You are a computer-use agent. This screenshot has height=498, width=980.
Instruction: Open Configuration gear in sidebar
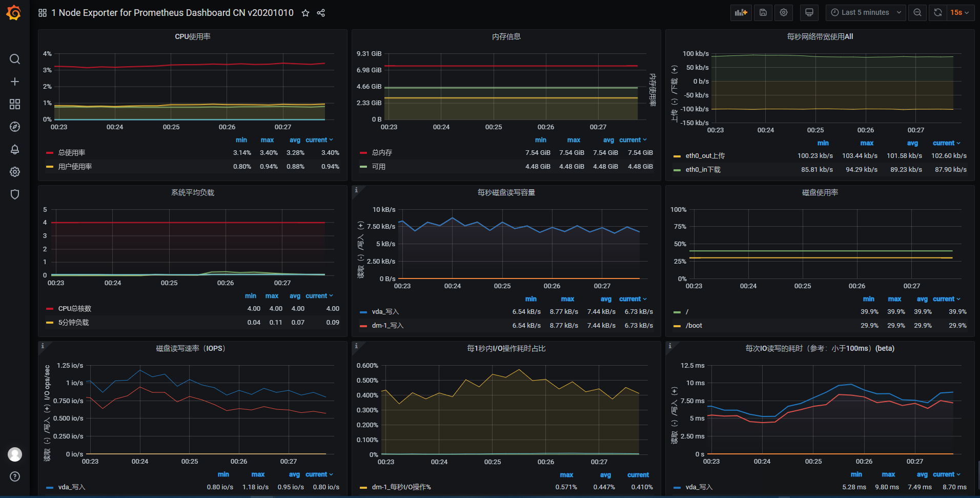[x=15, y=172]
